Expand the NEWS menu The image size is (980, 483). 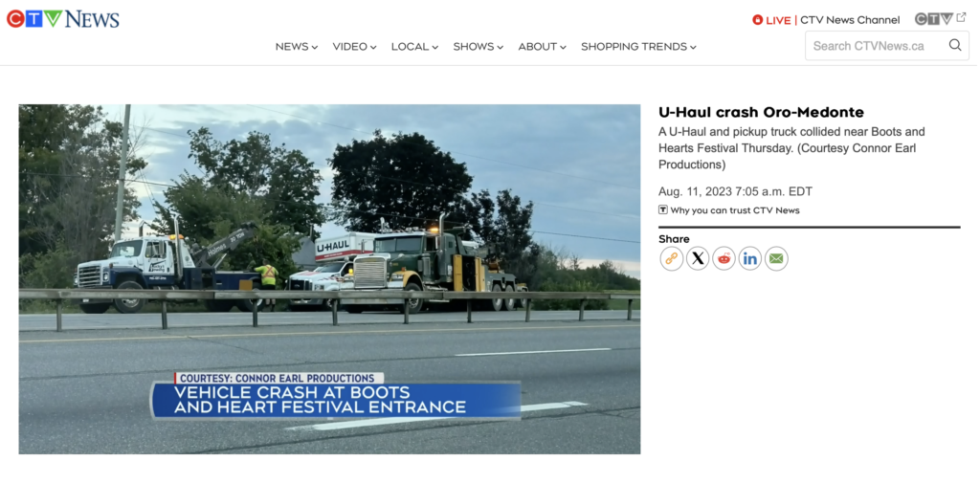[x=297, y=47]
